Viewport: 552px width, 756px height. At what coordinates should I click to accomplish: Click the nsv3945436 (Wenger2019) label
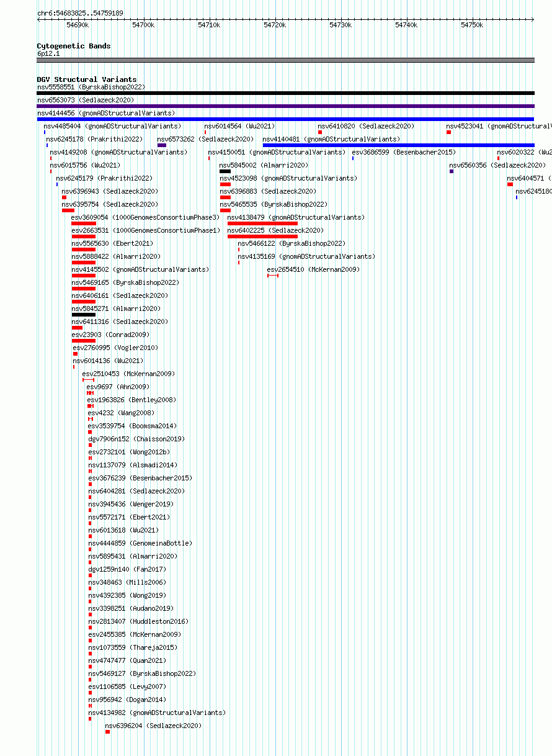click(x=131, y=504)
